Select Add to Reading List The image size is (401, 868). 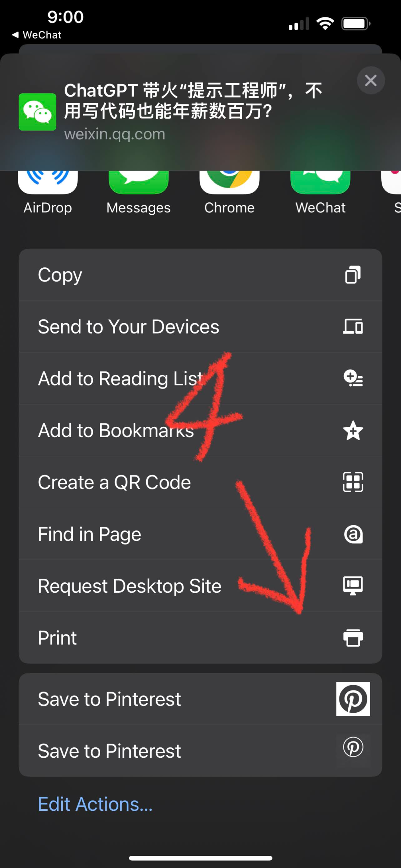click(x=200, y=378)
